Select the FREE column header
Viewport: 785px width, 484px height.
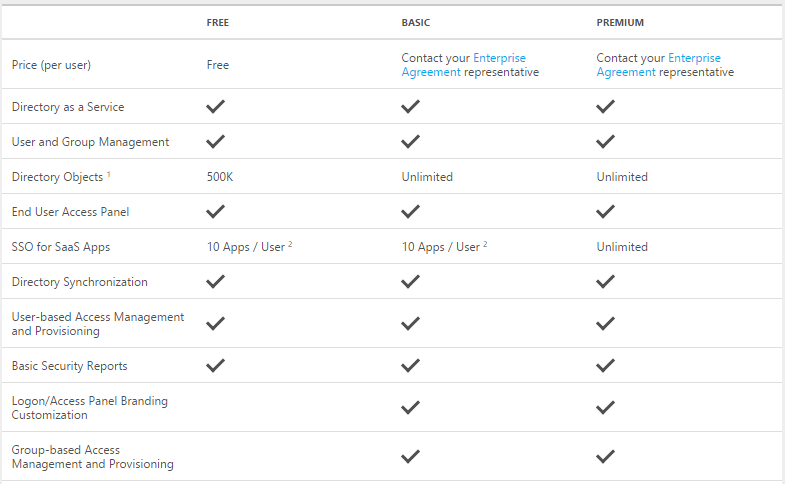point(218,23)
